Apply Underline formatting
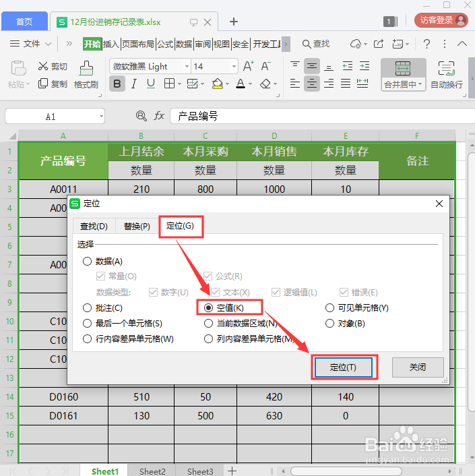 click(151, 84)
